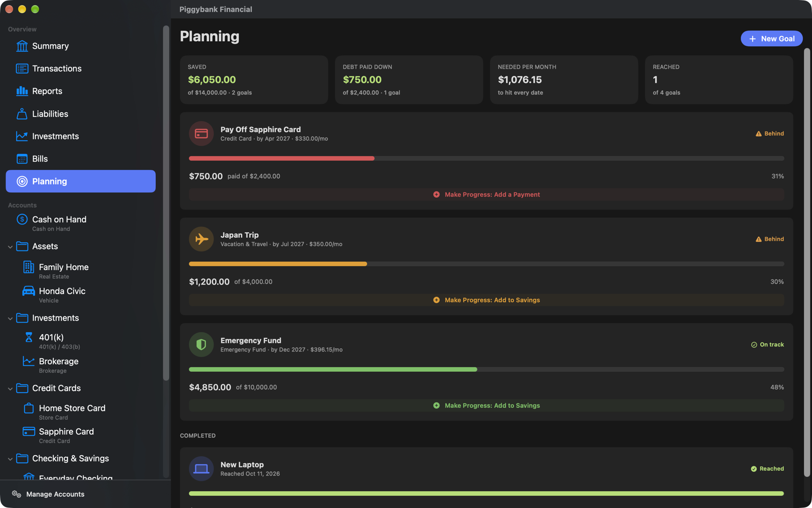Click the Transactions list icon
The image size is (812, 508).
(22, 69)
